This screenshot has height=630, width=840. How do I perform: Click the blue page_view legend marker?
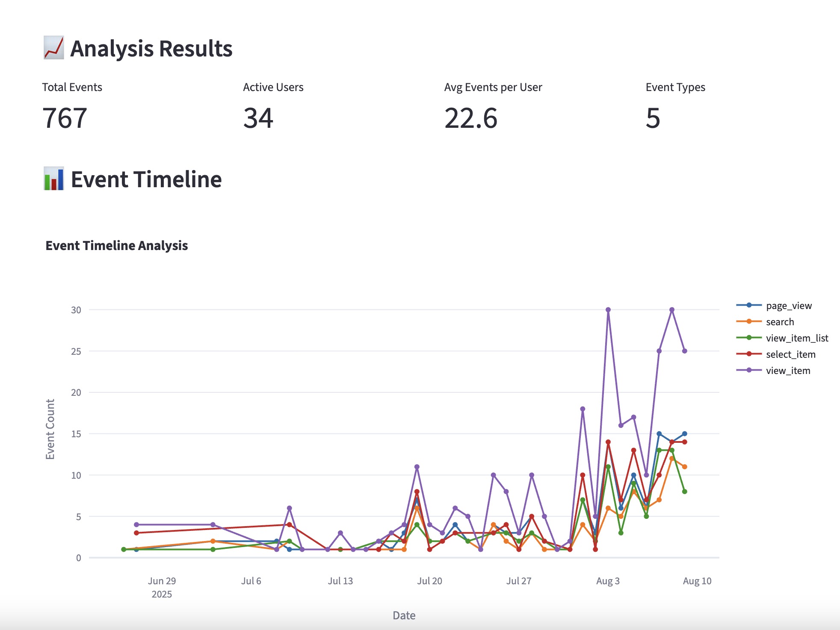pos(749,305)
